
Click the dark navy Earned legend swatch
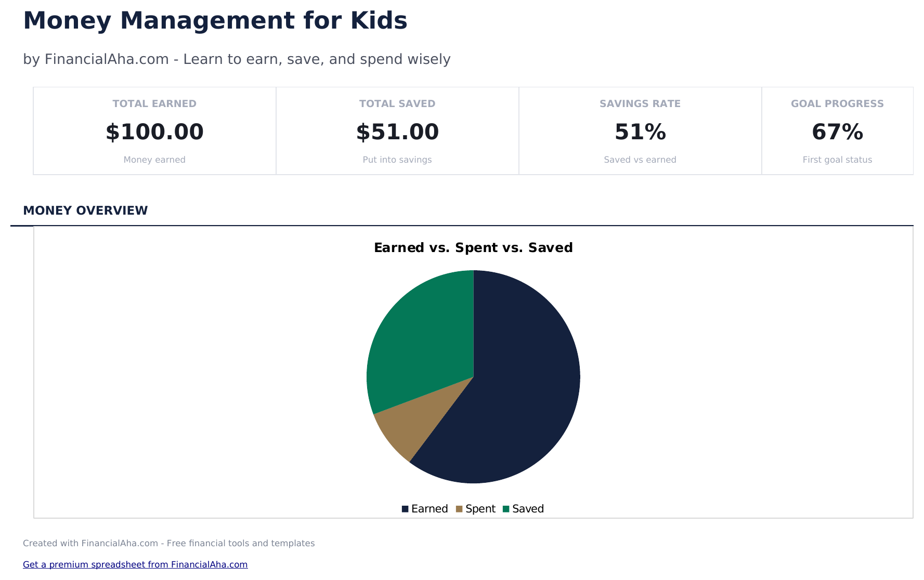[405, 509]
